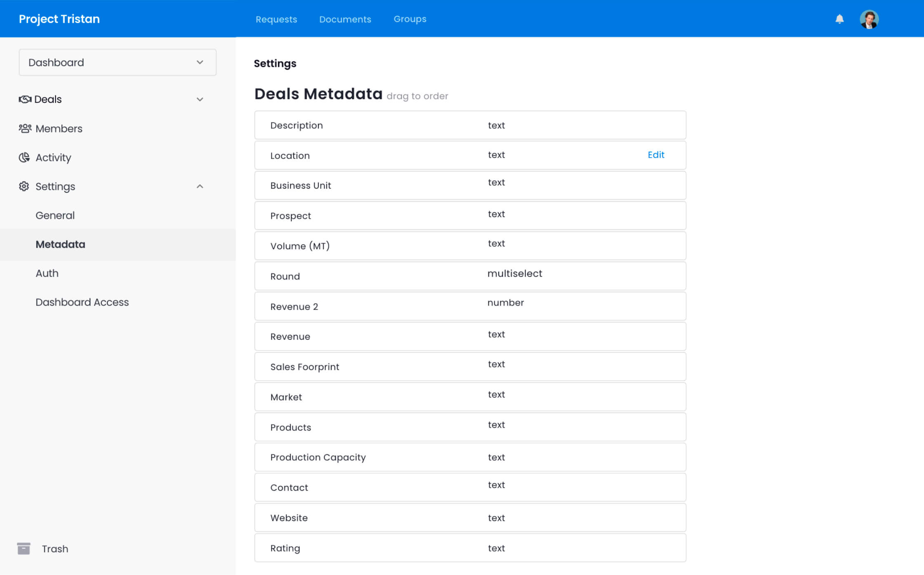Click the Trash archive icon

tap(24, 549)
